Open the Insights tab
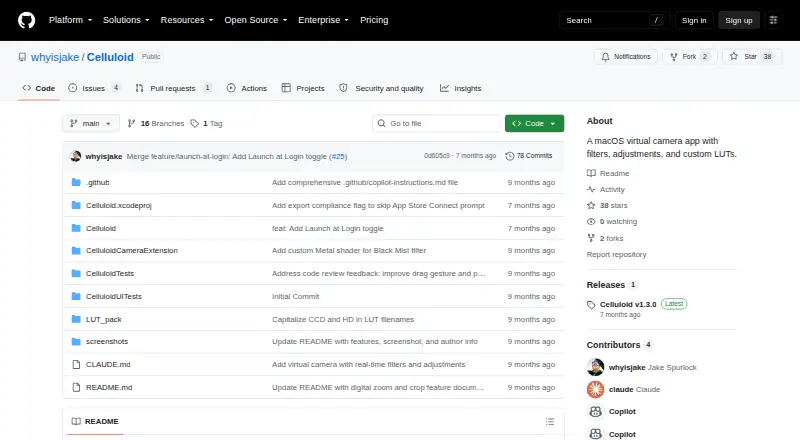The width and height of the screenshot is (800, 440). [x=461, y=88]
